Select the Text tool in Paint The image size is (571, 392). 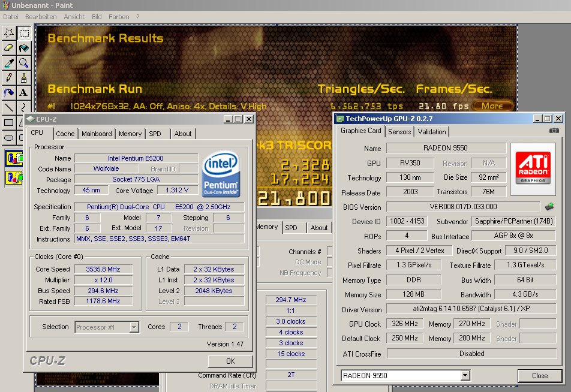pyautogui.click(x=24, y=93)
